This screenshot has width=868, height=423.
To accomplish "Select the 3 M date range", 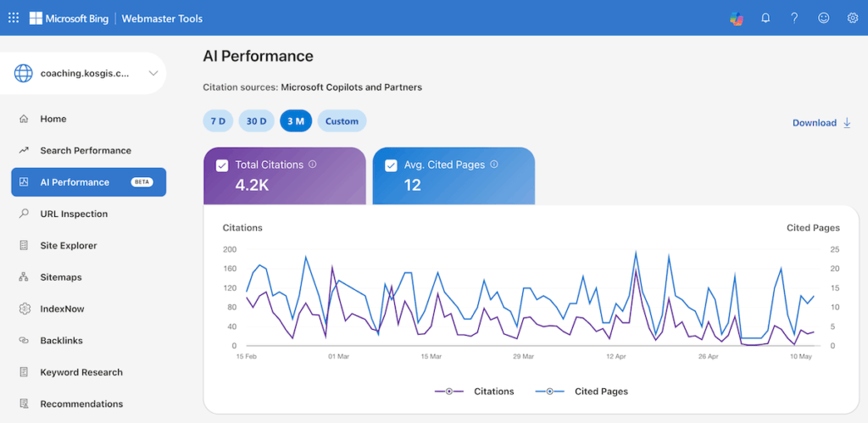I will (x=296, y=121).
